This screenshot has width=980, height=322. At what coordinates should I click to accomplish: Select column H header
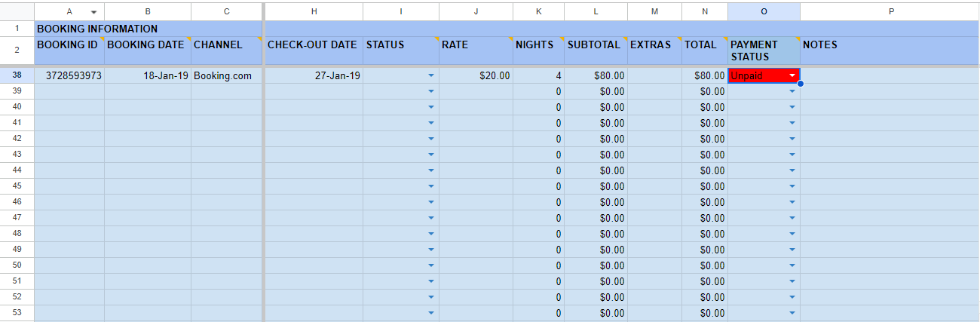click(x=314, y=11)
